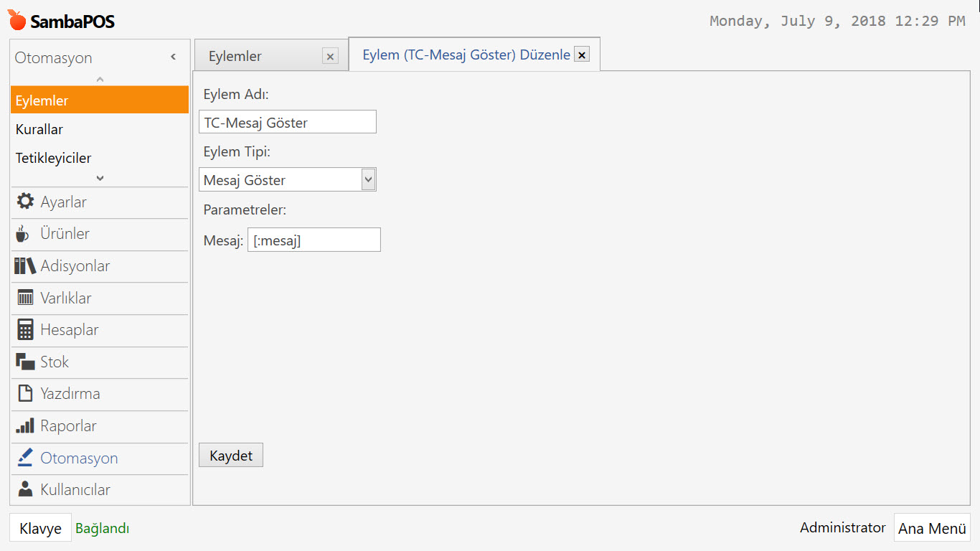Open Tetikleyiciler in the submenu

click(54, 158)
